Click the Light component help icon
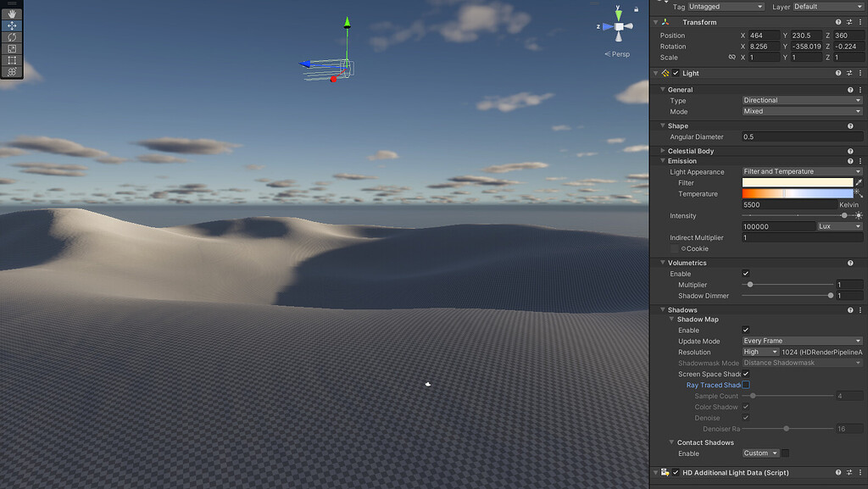The height and width of the screenshot is (489, 868). coord(837,73)
